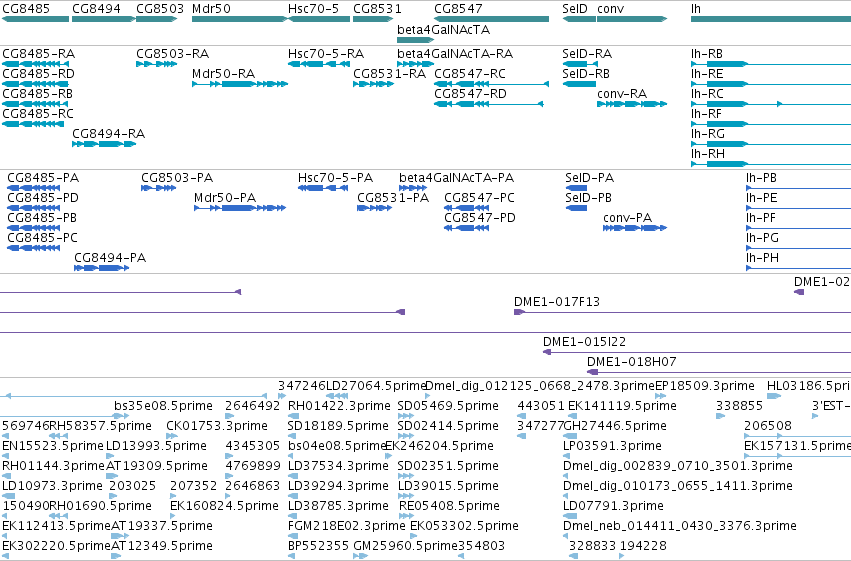Click the beta4GalNAcTA gene label

tap(443, 29)
